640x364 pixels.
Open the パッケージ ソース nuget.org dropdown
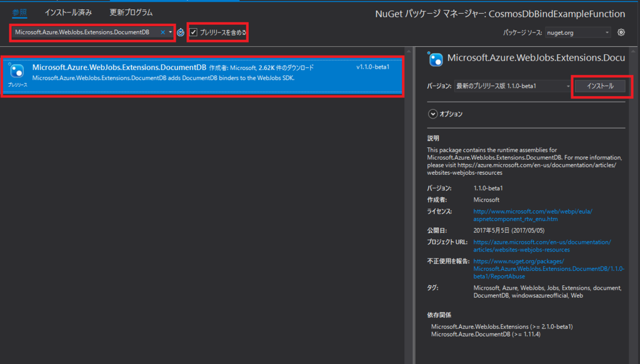tap(577, 32)
